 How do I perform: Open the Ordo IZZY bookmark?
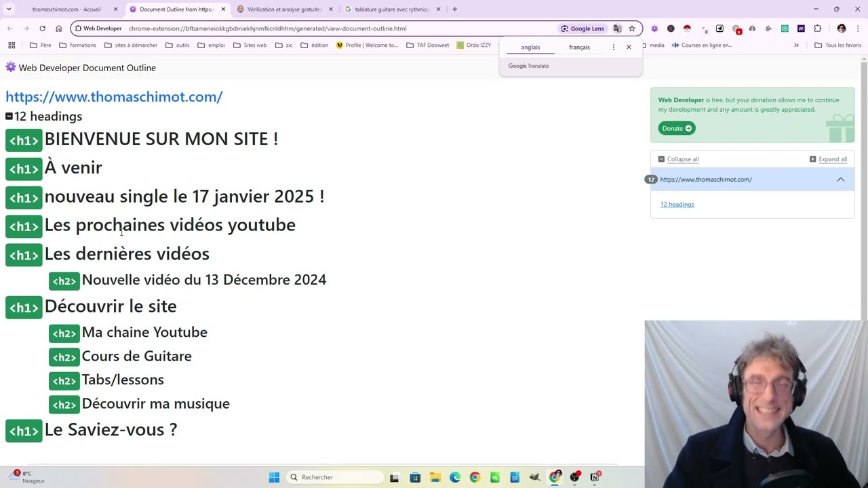point(474,45)
